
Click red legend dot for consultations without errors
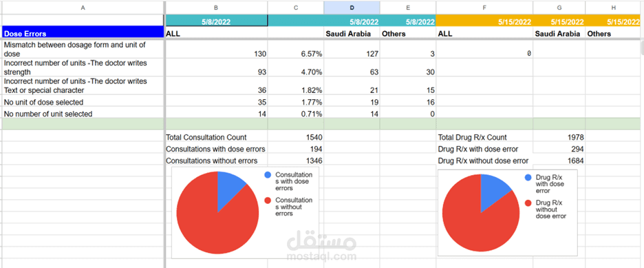pyautogui.click(x=268, y=200)
